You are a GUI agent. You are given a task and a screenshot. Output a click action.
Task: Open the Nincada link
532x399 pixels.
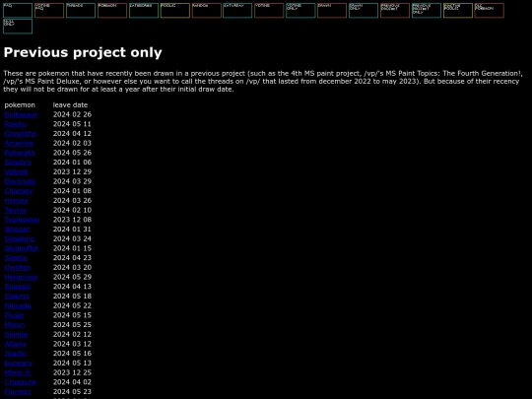click(18, 305)
